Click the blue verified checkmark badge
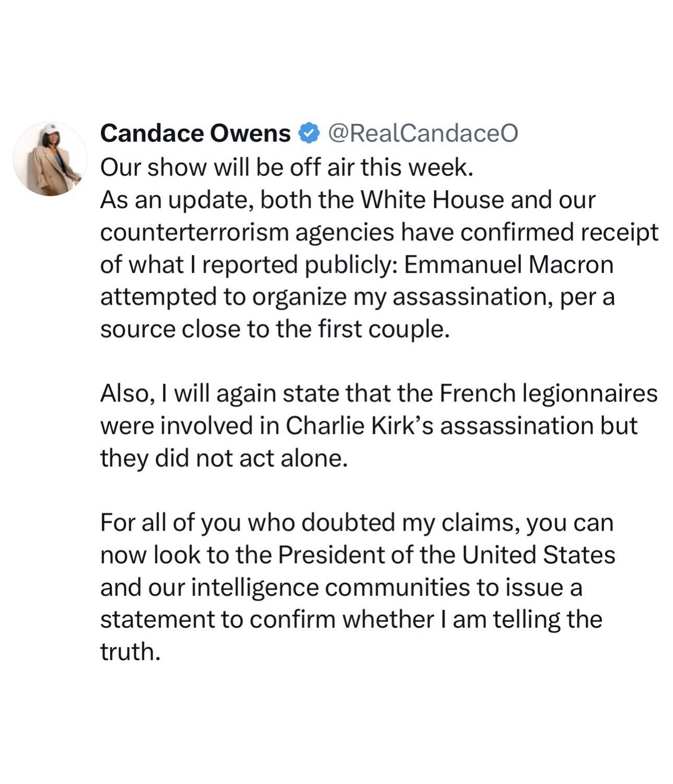This screenshot has height=784, width=673. click(308, 134)
